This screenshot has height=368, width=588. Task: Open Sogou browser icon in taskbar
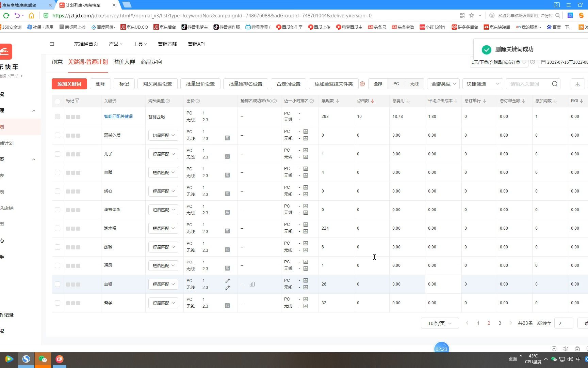[26, 359]
